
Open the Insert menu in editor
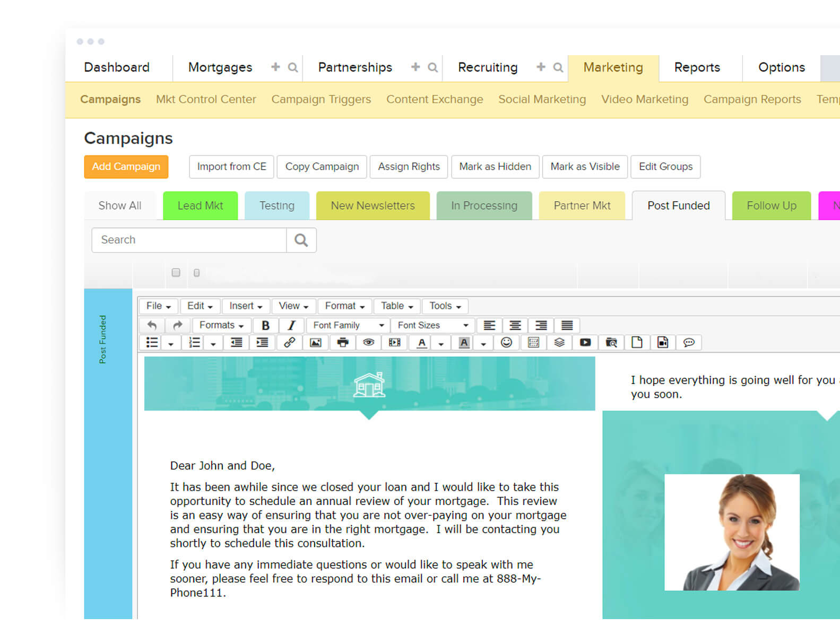246,306
